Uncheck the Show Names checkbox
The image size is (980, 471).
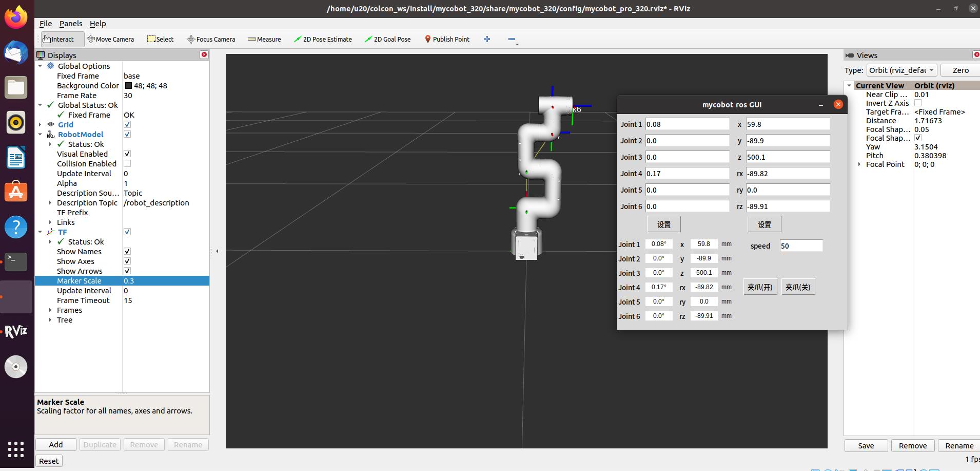point(127,252)
